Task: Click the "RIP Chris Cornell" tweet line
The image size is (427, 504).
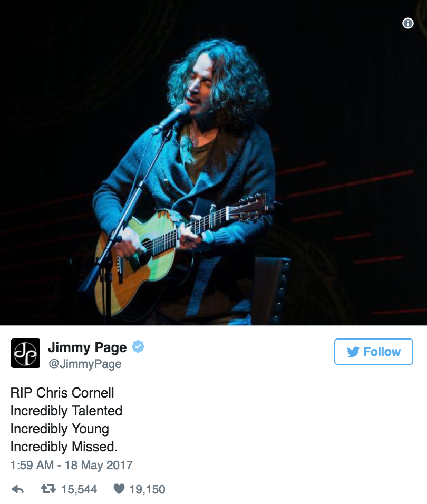Action: 62,392
